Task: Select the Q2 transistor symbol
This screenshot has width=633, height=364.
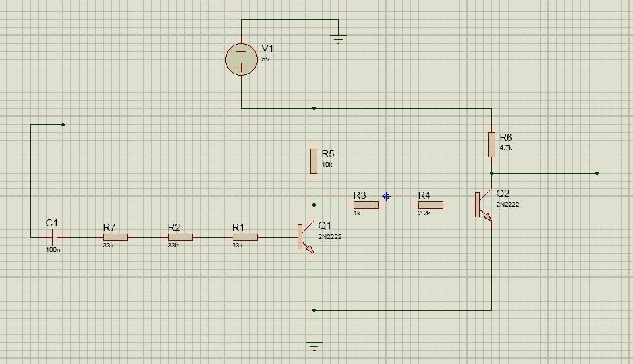Action: click(x=483, y=205)
